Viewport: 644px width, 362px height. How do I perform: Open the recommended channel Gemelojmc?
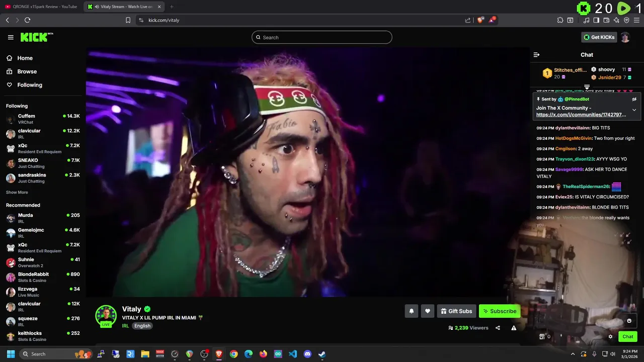tap(43, 233)
